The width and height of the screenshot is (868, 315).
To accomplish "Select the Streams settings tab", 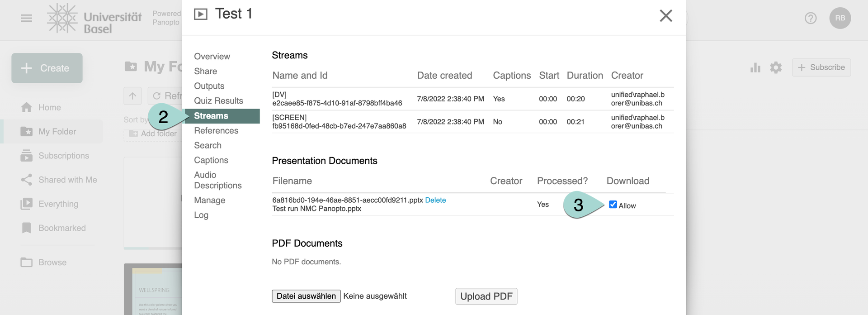I will pos(211,116).
